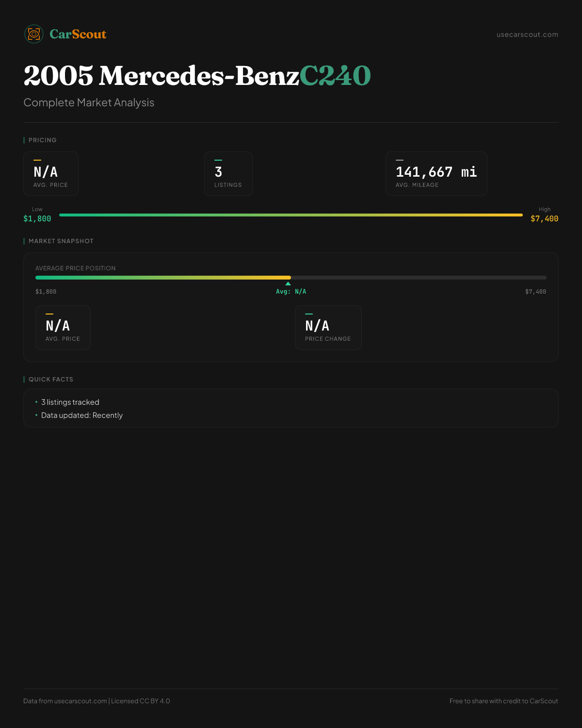Select the Price Change N/A card
Image resolution: width=582 pixels, height=728 pixels.
[328, 328]
